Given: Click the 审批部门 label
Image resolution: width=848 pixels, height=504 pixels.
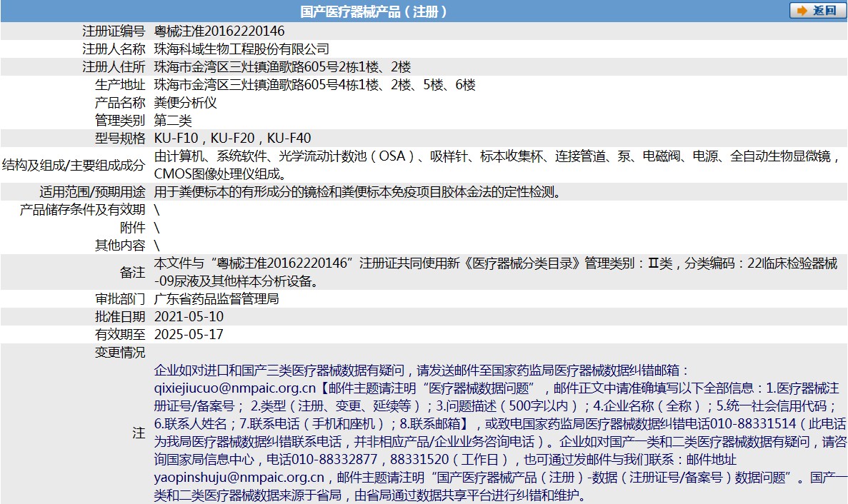Looking at the screenshot, I should point(120,298).
